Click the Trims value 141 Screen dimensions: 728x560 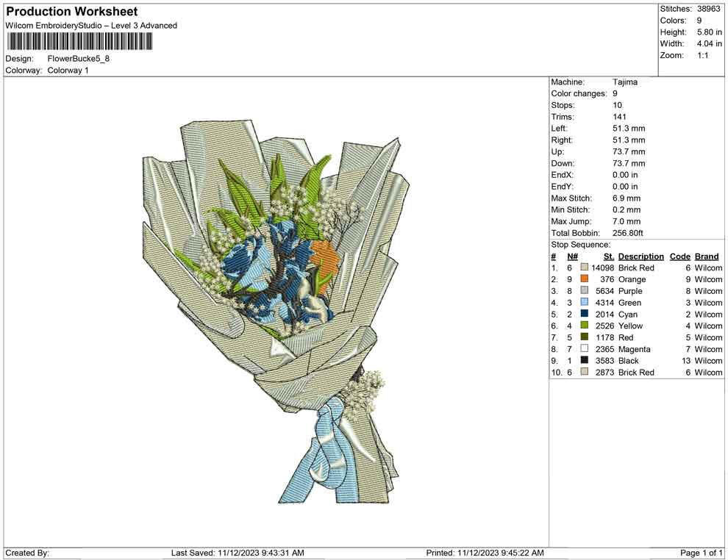click(619, 116)
